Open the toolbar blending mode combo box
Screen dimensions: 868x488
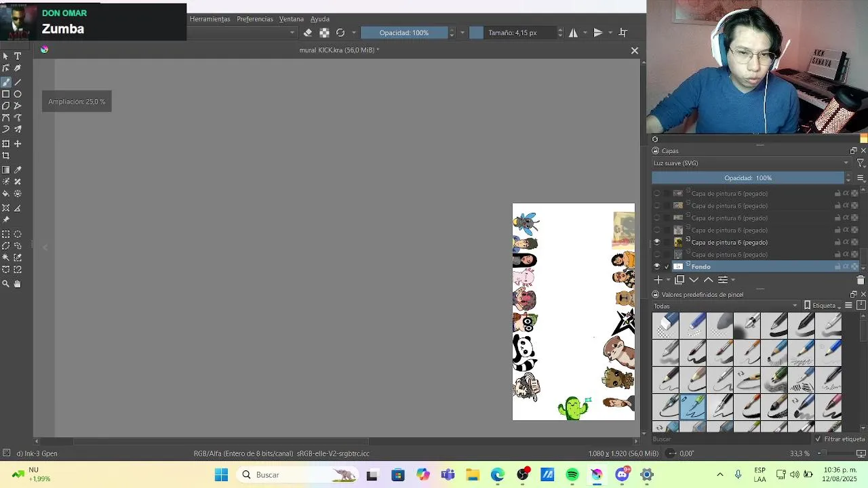point(242,33)
